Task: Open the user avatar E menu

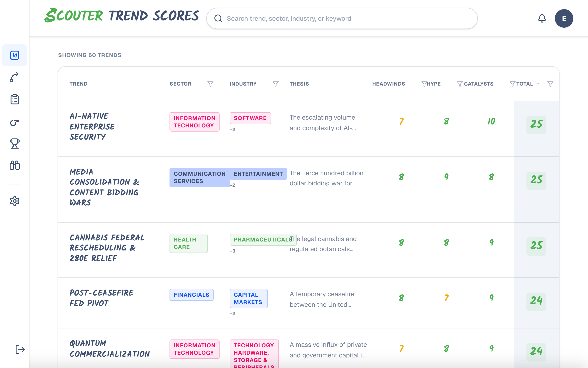Action: (x=564, y=18)
